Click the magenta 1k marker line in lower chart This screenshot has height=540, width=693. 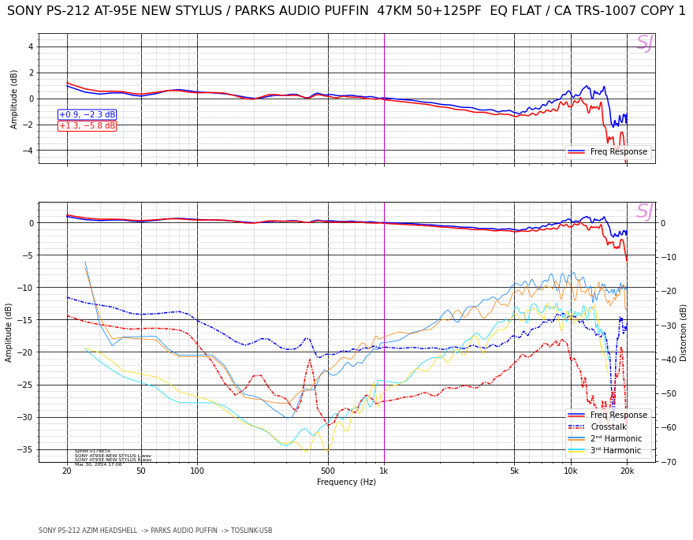pos(384,332)
